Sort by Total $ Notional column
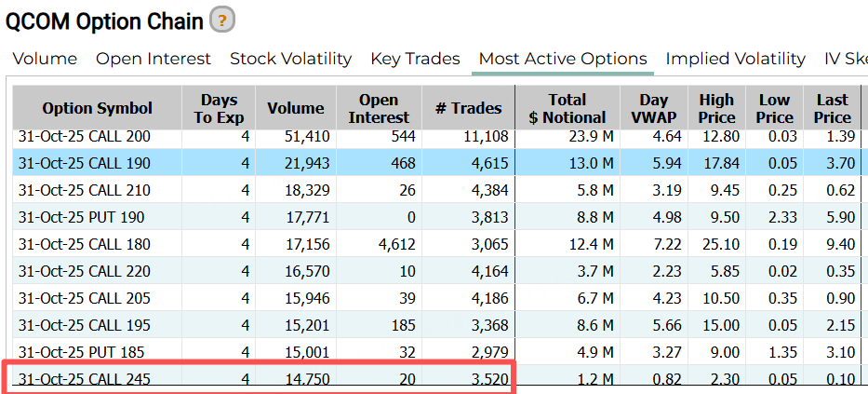The width and height of the screenshot is (868, 394). 567,108
